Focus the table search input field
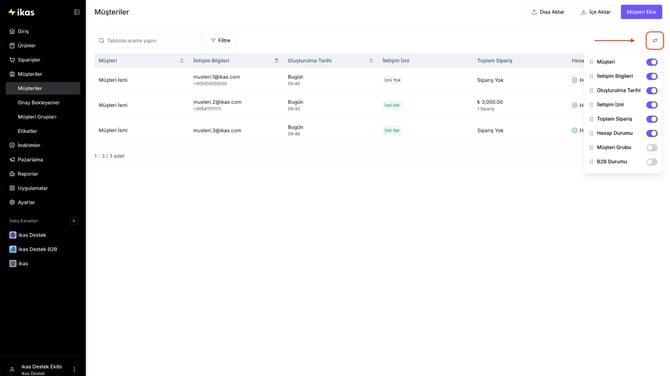The height and width of the screenshot is (376, 670). pos(148,41)
